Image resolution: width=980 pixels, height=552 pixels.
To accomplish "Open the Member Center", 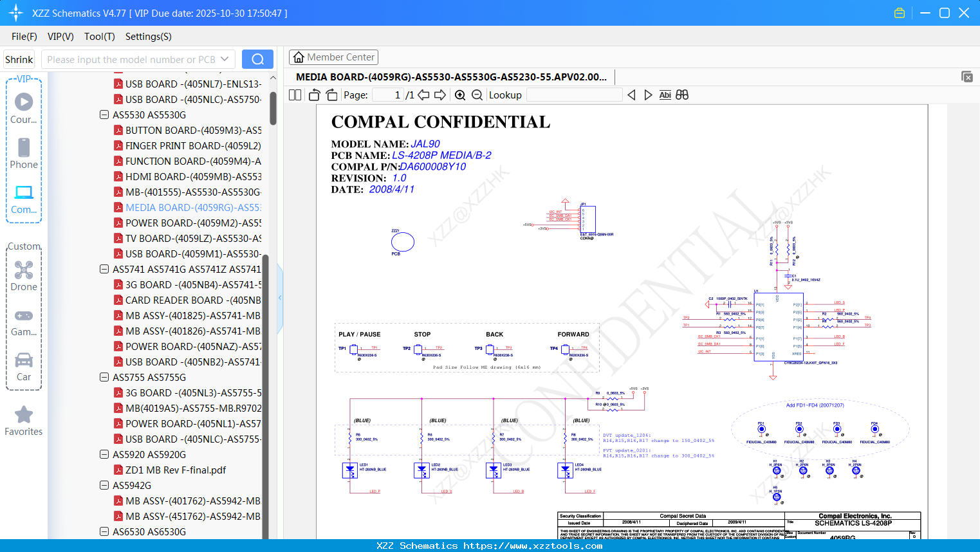I will (333, 57).
